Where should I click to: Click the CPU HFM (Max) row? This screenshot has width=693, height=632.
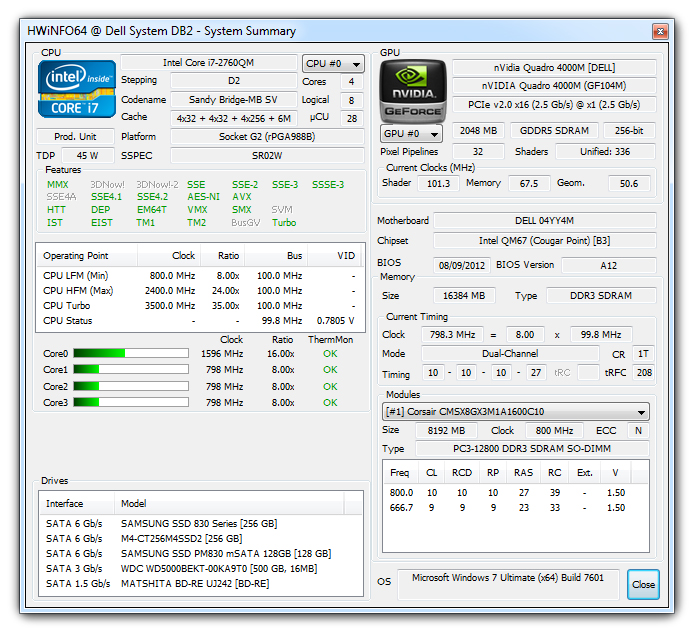coord(200,291)
